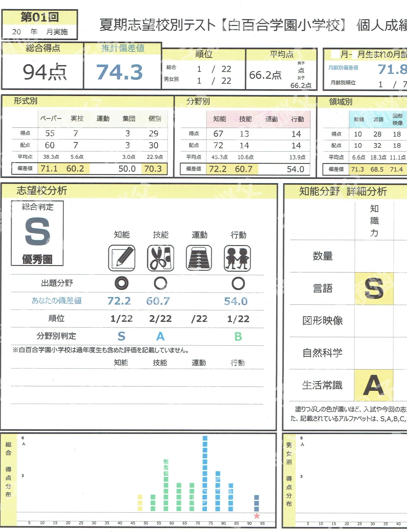Click the two children icon under 行動
Image resolution: width=407 pixels, height=532 pixels.
[237, 258]
